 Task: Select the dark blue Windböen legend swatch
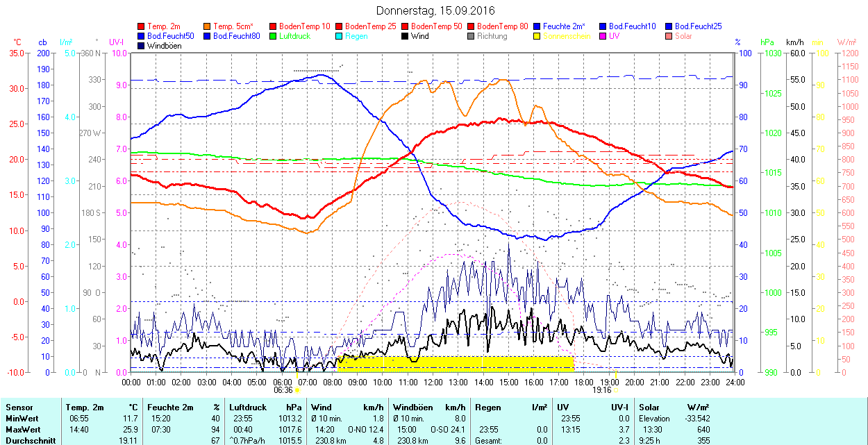point(142,46)
